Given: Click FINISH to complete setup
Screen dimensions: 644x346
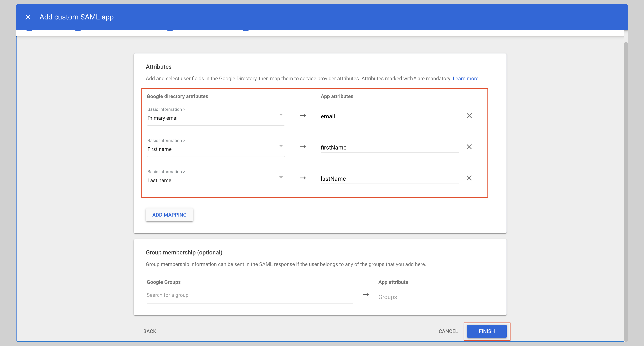Looking at the screenshot, I should click(x=486, y=331).
